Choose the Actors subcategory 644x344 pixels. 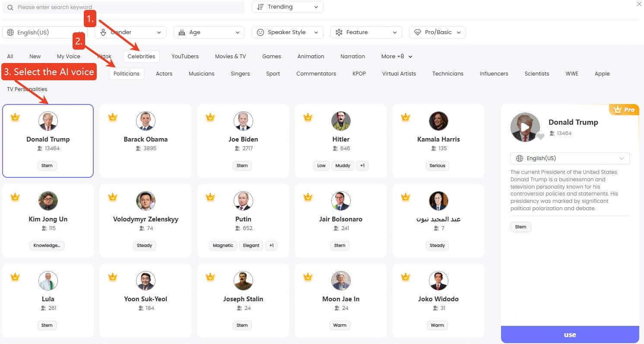[x=164, y=74]
